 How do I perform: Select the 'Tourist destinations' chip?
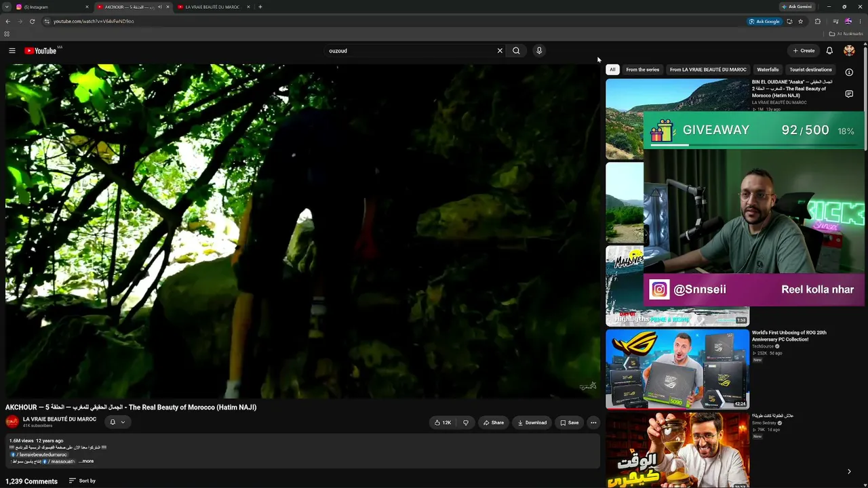click(x=810, y=70)
